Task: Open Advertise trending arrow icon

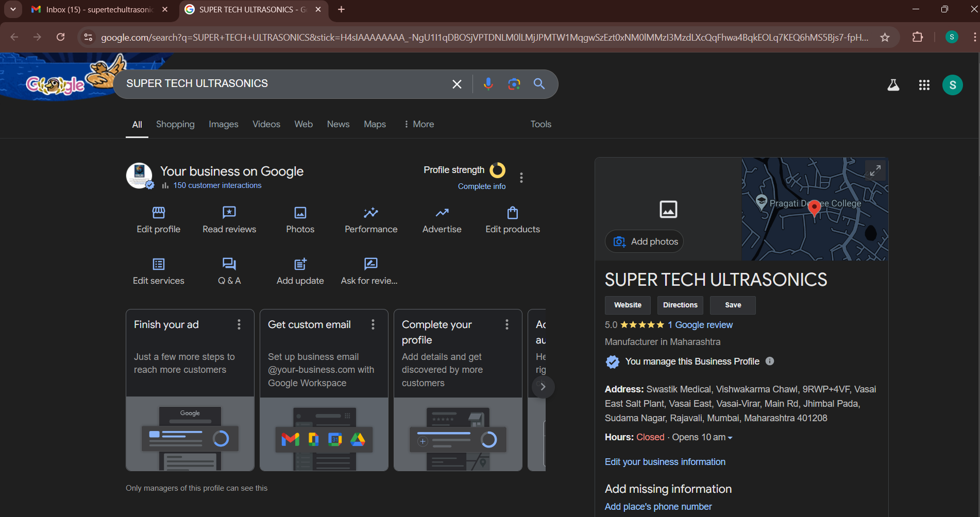Action: tap(442, 212)
